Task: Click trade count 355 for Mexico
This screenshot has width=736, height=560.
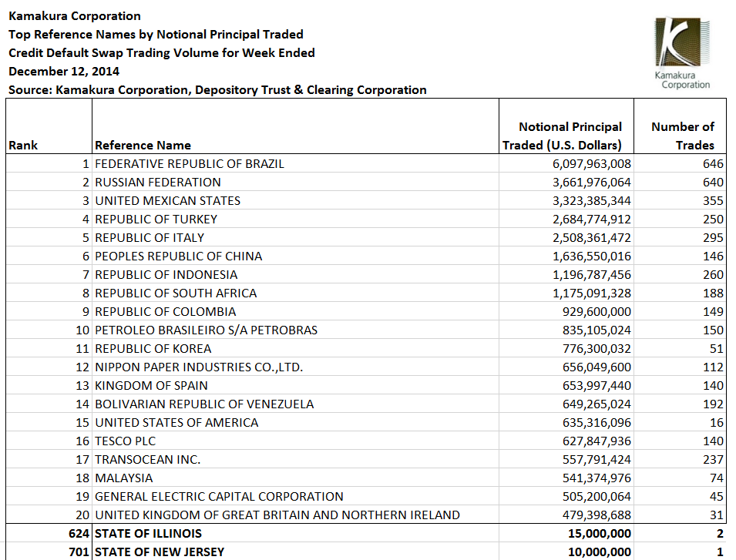Action: (x=713, y=201)
